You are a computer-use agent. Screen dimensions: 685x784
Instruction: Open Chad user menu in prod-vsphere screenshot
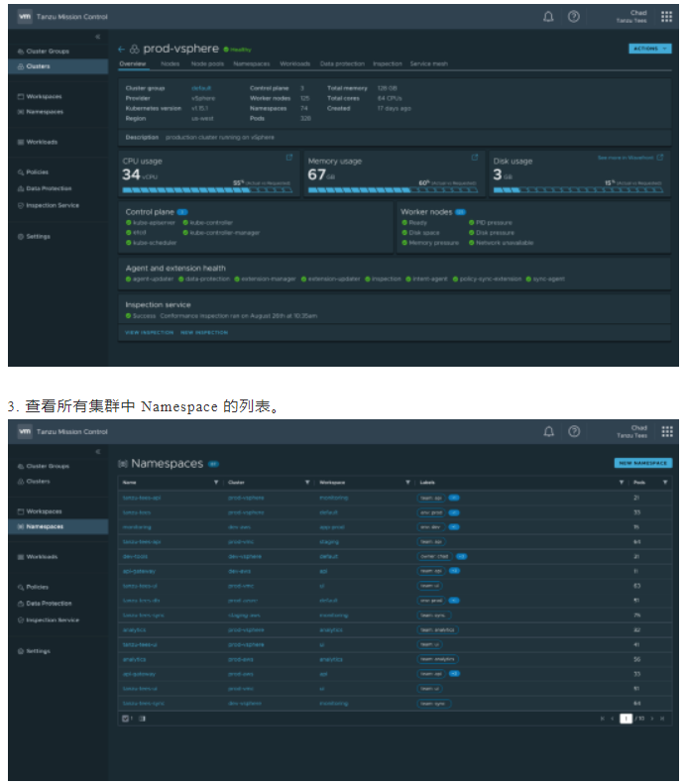632,17
